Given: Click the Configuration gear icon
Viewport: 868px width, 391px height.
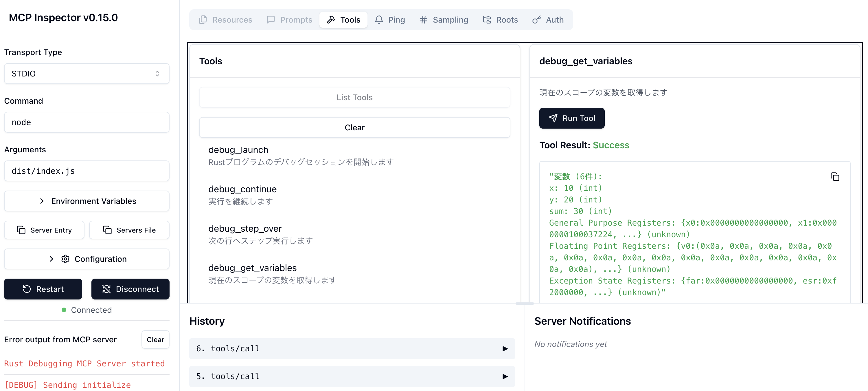Looking at the screenshot, I should pyautogui.click(x=65, y=259).
